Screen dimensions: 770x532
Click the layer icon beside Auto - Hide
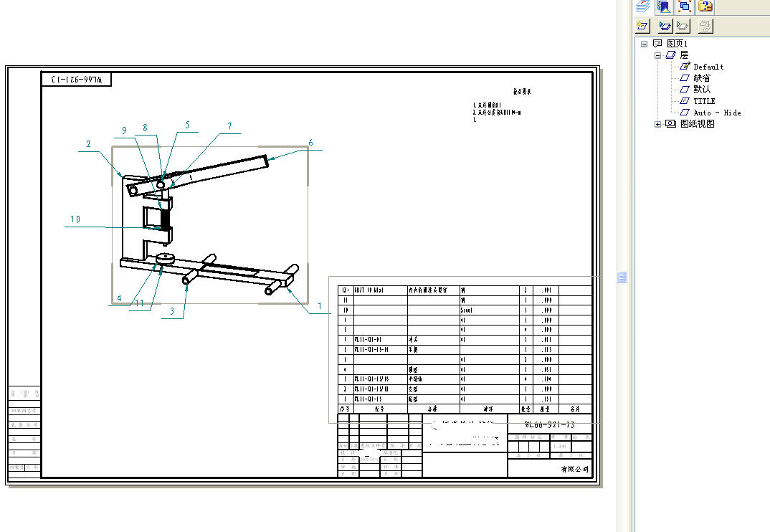(x=685, y=113)
